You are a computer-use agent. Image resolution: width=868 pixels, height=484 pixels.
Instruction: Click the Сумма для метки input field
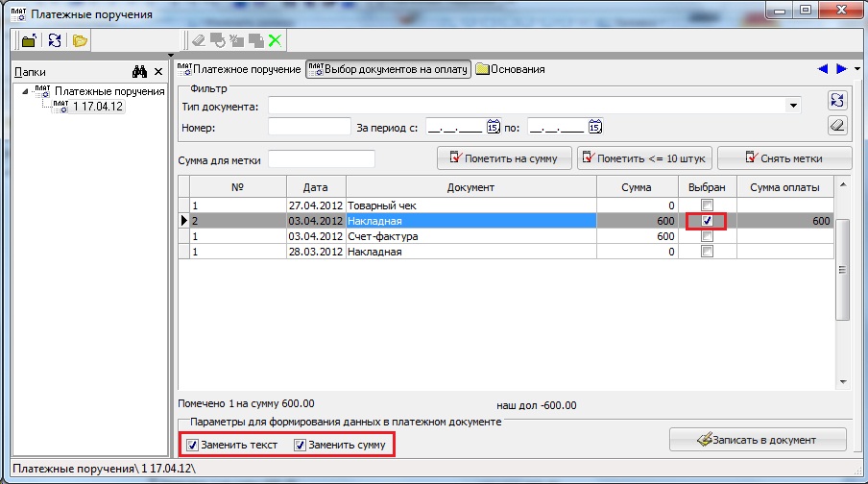[x=322, y=159]
